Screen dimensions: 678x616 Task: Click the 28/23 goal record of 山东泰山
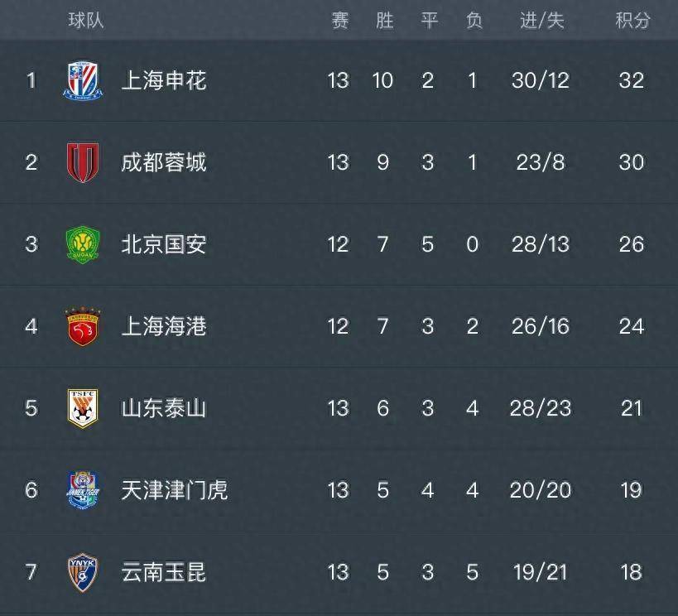coord(541,408)
